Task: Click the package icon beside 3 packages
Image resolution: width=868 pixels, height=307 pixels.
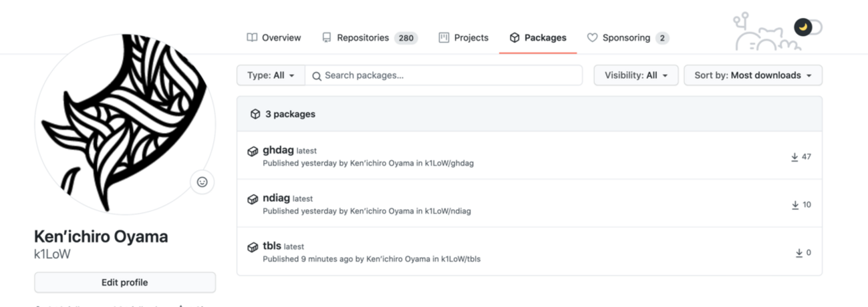Action: 255,114
